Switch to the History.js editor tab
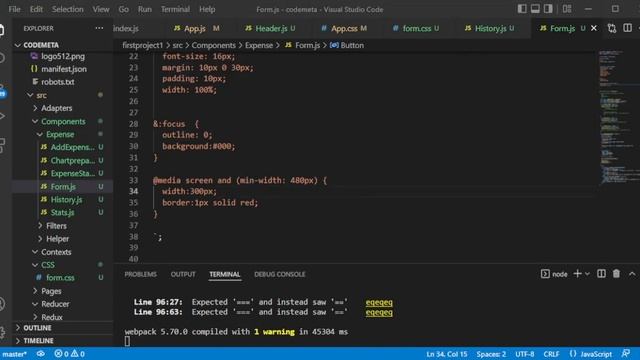Screen dimensions: 640x360 (x=489, y=28)
